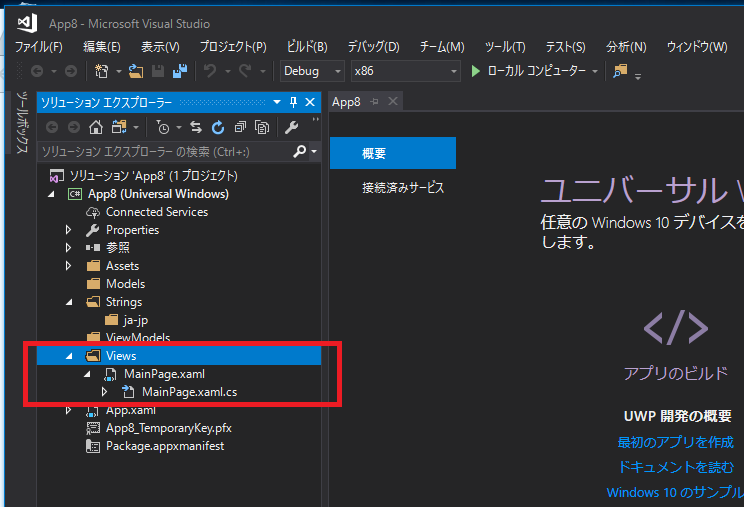This screenshot has height=507, width=744.
Task: Expand the Properties node
Action: 68,230
